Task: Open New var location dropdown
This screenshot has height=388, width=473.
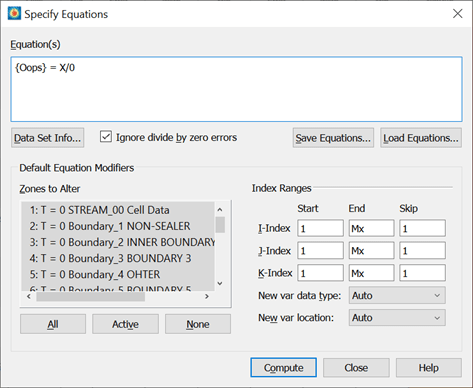Action: click(397, 318)
